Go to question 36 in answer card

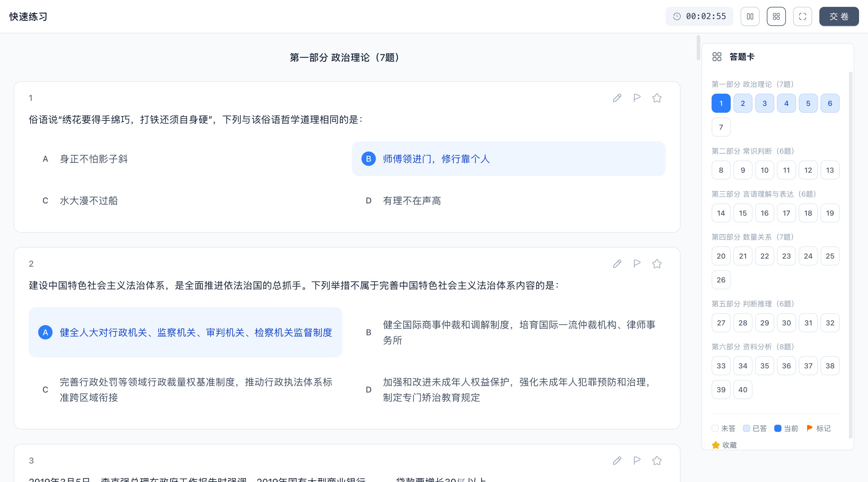(x=786, y=366)
